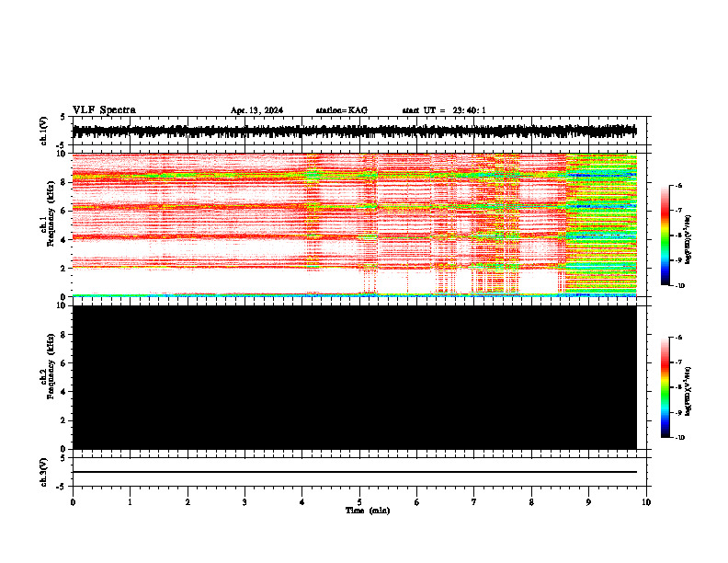
Task: Click the ch.3(V) flat line trace
Action: pos(355,472)
